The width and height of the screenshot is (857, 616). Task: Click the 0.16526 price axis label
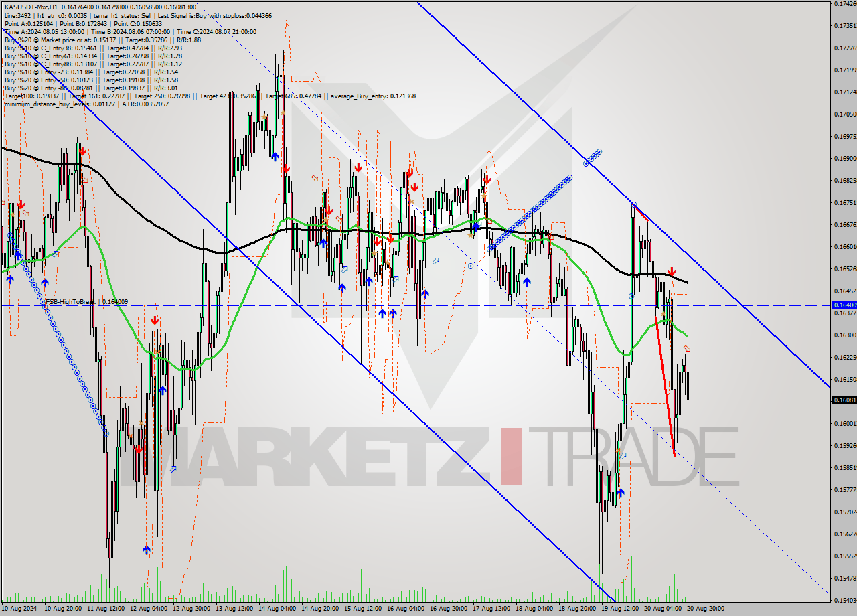844,268
